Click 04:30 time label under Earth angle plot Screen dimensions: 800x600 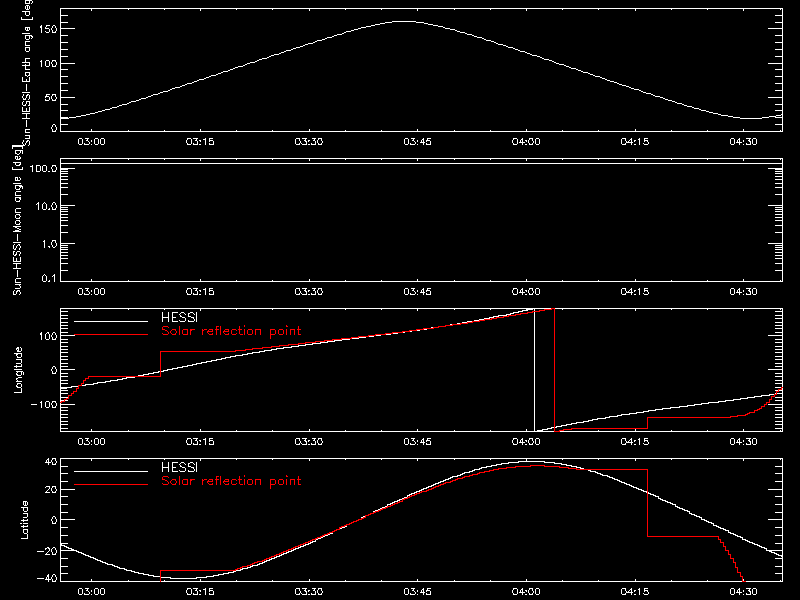(743, 142)
